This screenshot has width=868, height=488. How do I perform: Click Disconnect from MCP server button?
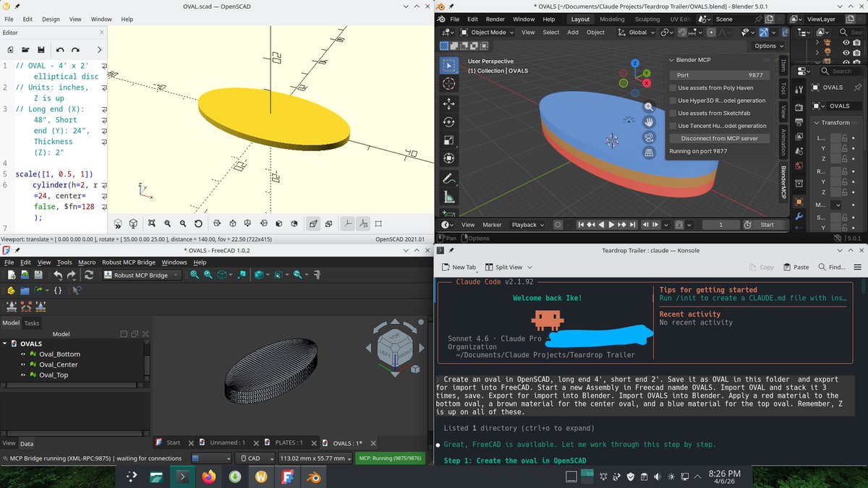click(x=720, y=138)
